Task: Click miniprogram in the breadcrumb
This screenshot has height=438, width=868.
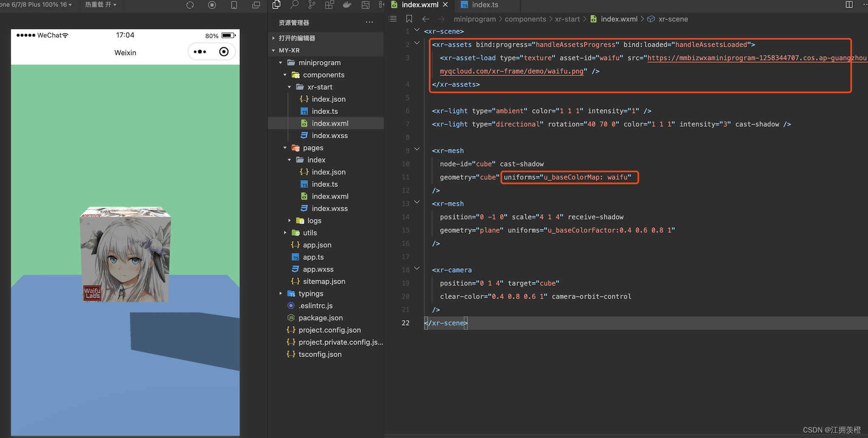Action: (x=475, y=19)
